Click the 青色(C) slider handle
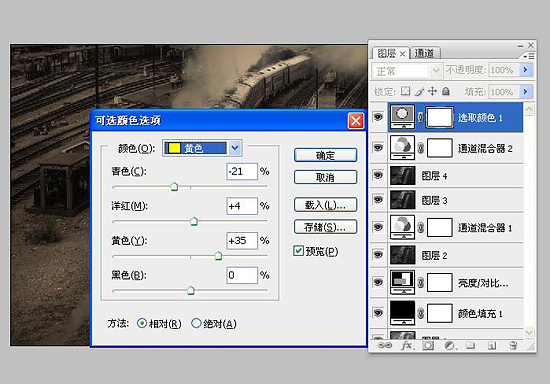This screenshot has width=550, height=384. point(174,187)
